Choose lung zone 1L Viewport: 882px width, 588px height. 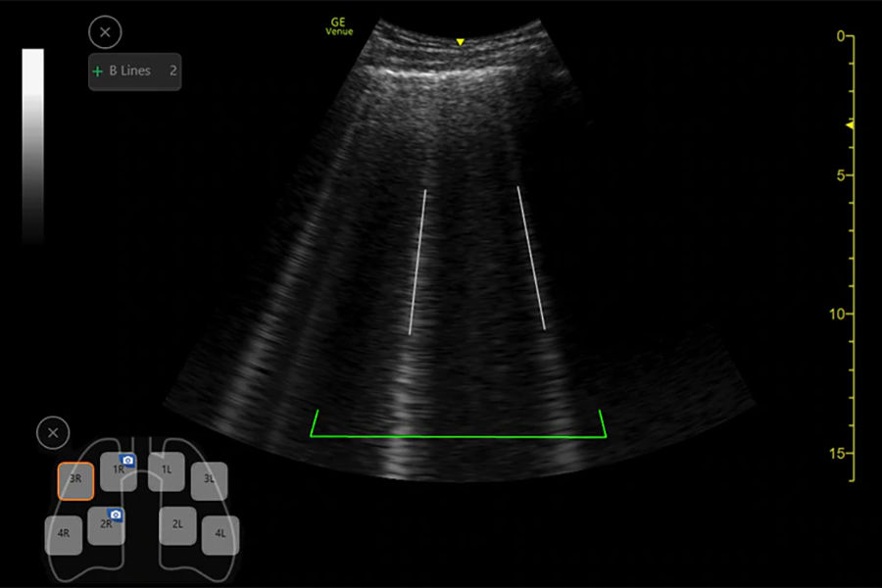tap(167, 470)
